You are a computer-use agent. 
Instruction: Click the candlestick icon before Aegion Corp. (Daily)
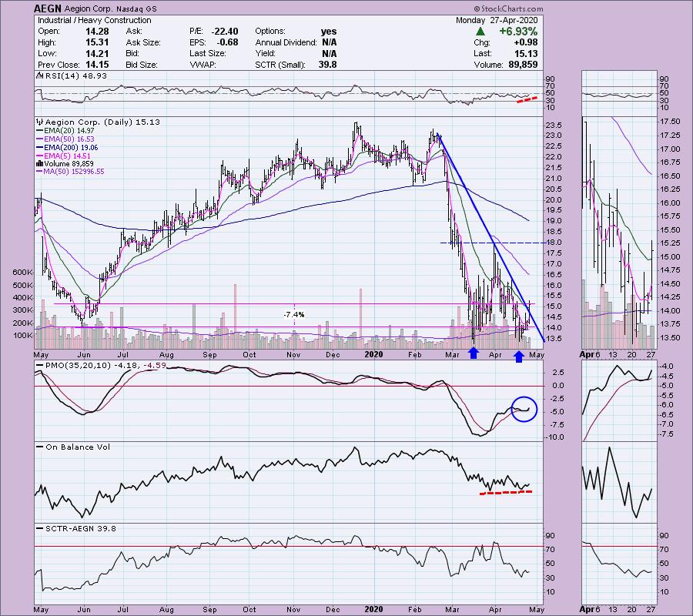tap(40, 122)
